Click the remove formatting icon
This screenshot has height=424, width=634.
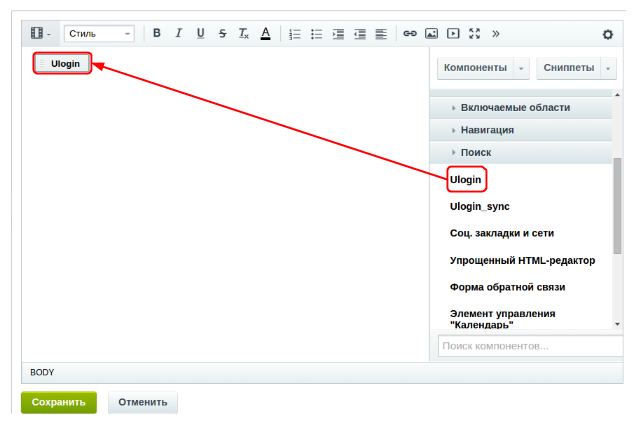(x=243, y=33)
